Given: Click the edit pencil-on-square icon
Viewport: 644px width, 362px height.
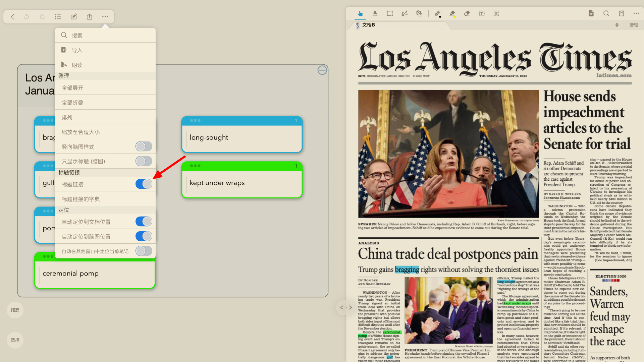Looking at the screenshot, I should pos(73,16).
